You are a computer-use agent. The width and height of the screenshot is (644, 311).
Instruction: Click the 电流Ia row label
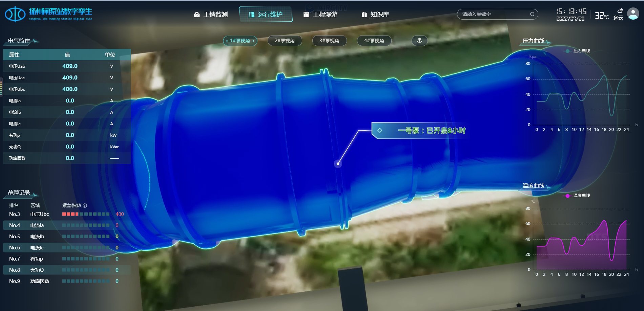[x=15, y=101]
